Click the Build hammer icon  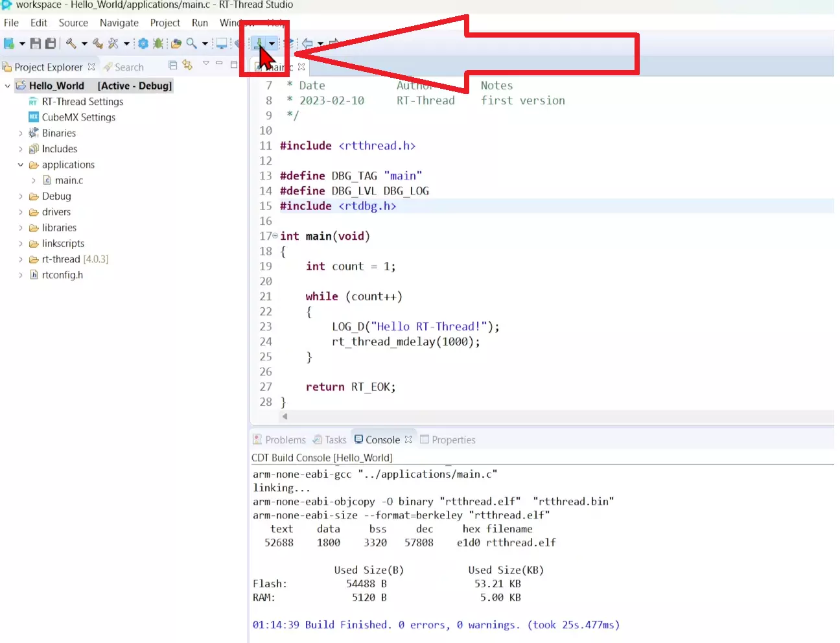[x=71, y=43]
